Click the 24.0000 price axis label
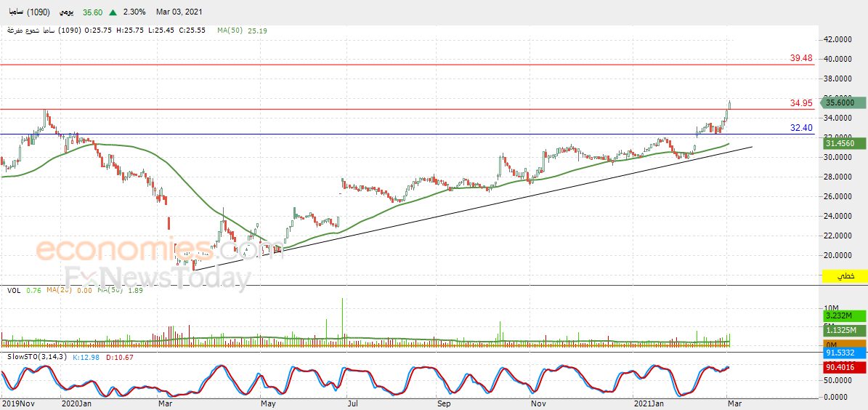The height and width of the screenshot is (410, 868). [x=839, y=216]
